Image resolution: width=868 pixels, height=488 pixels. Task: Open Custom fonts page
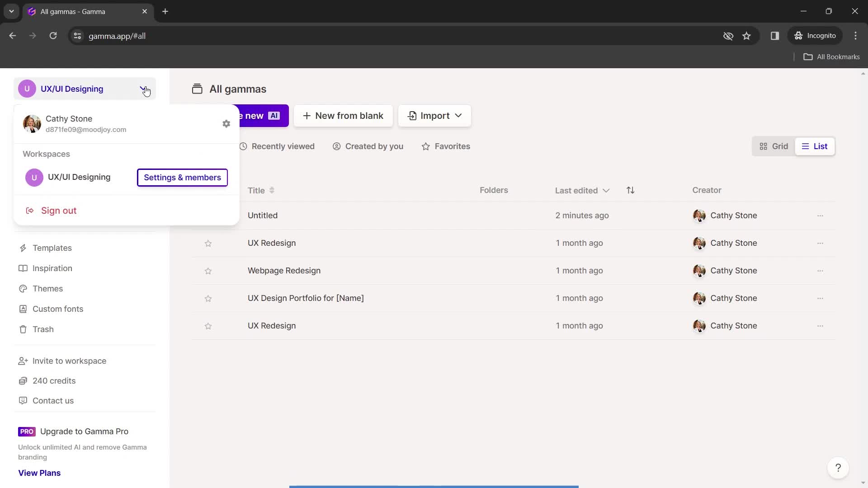point(58,309)
